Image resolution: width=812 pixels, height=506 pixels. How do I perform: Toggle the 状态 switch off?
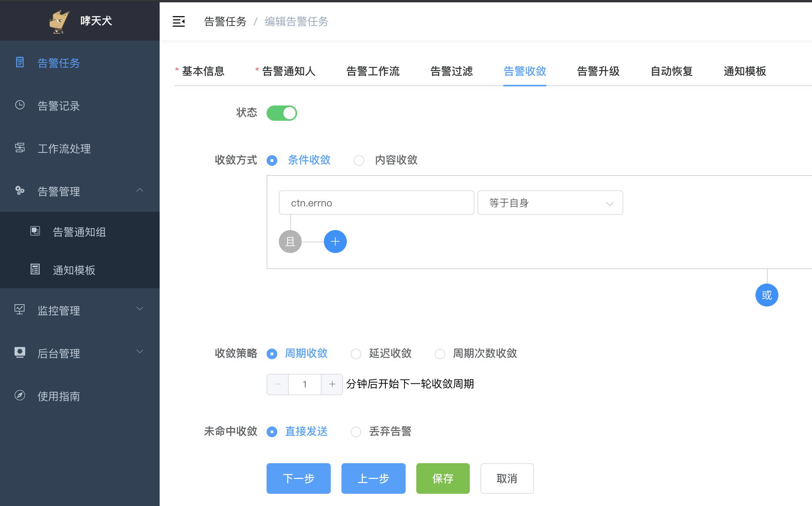(282, 113)
